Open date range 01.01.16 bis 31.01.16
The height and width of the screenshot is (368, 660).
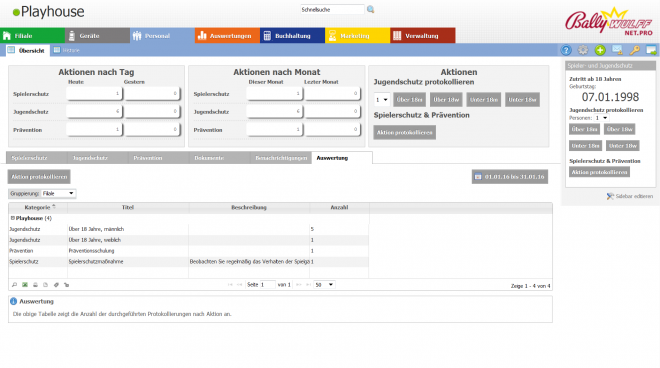coord(510,177)
